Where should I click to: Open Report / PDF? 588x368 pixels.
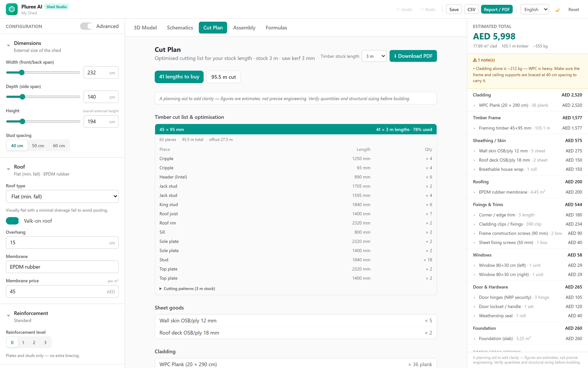(x=497, y=9)
